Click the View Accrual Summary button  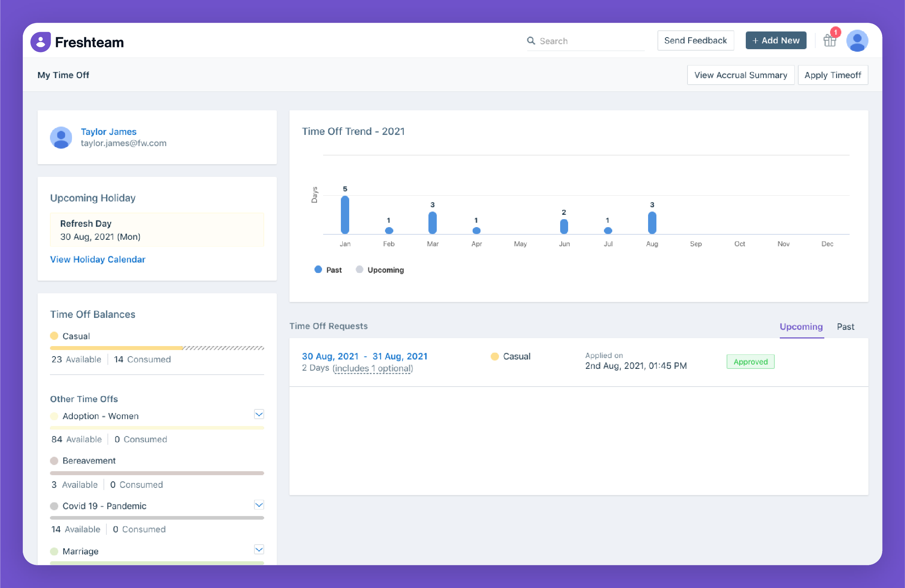click(741, 74)
